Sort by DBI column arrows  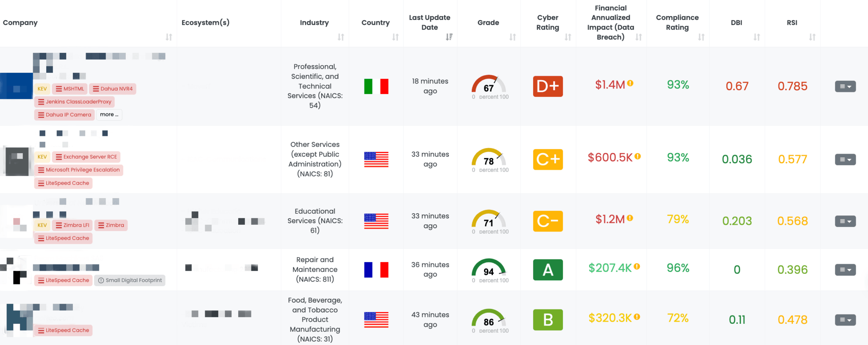[x=757, y=37]
